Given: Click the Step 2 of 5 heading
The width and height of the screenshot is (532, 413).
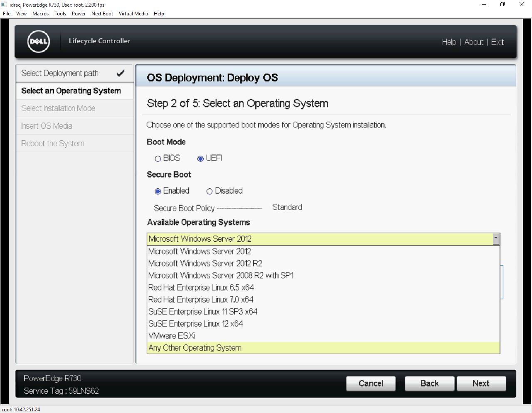Looking at the screenshot, I should [237, 103].
